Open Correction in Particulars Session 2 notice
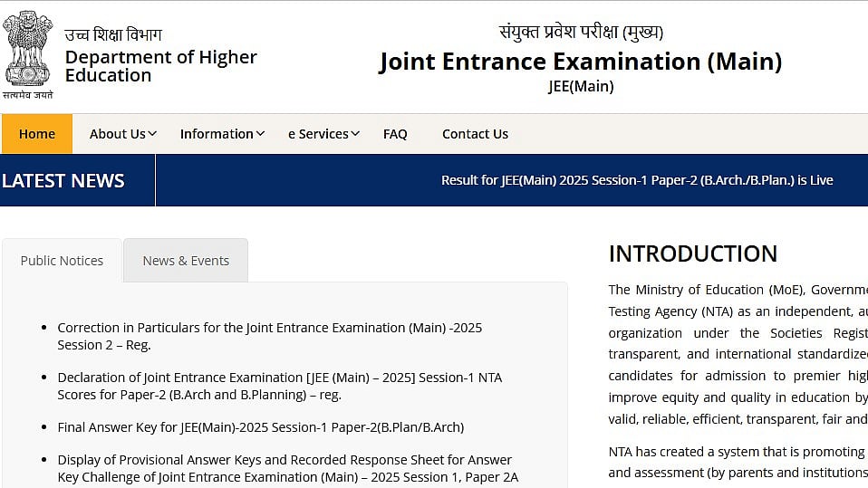The width and height of the screenshot is (868, 488). click(269, 336)
